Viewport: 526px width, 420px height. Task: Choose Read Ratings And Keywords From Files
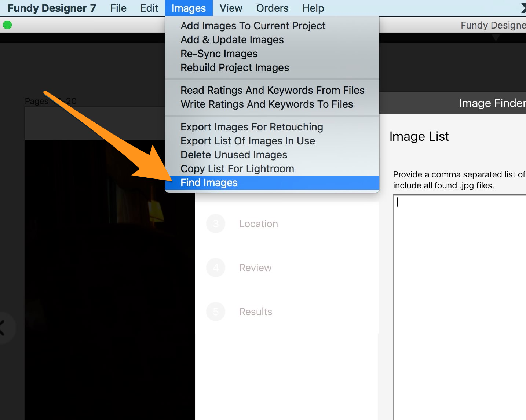coord(272,90)
